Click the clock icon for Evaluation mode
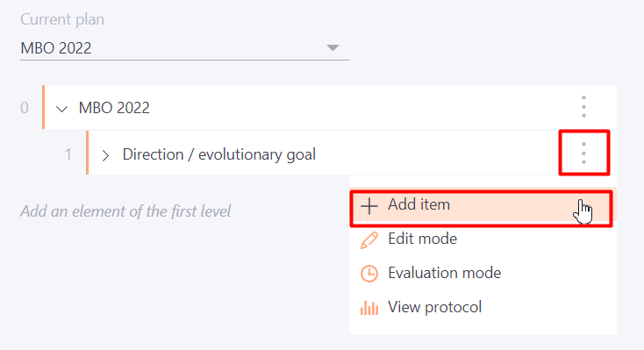Viewport: 644px width, 350px height. pos(369,274)
